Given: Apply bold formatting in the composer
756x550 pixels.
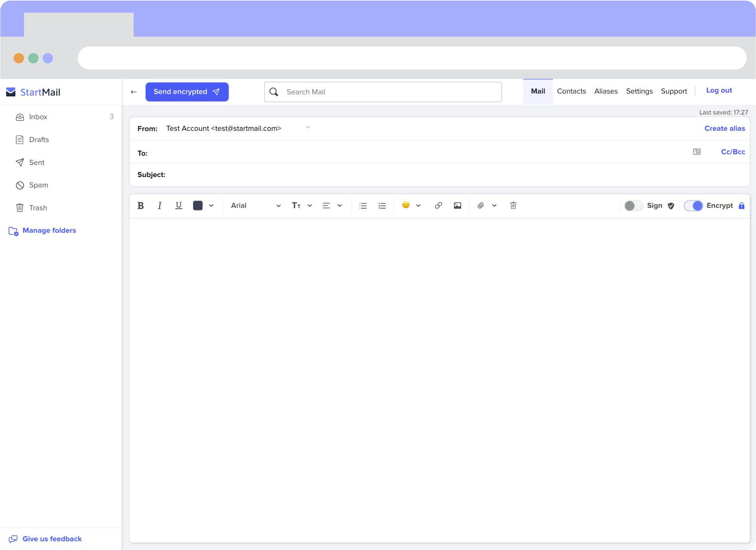Looking at the screenshot, I should coord(141,205).
